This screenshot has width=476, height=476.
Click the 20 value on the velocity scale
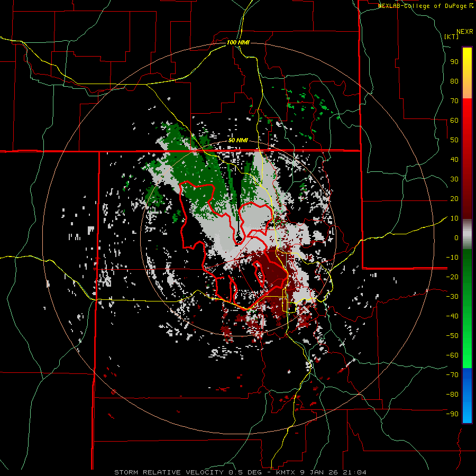(454, 199)
